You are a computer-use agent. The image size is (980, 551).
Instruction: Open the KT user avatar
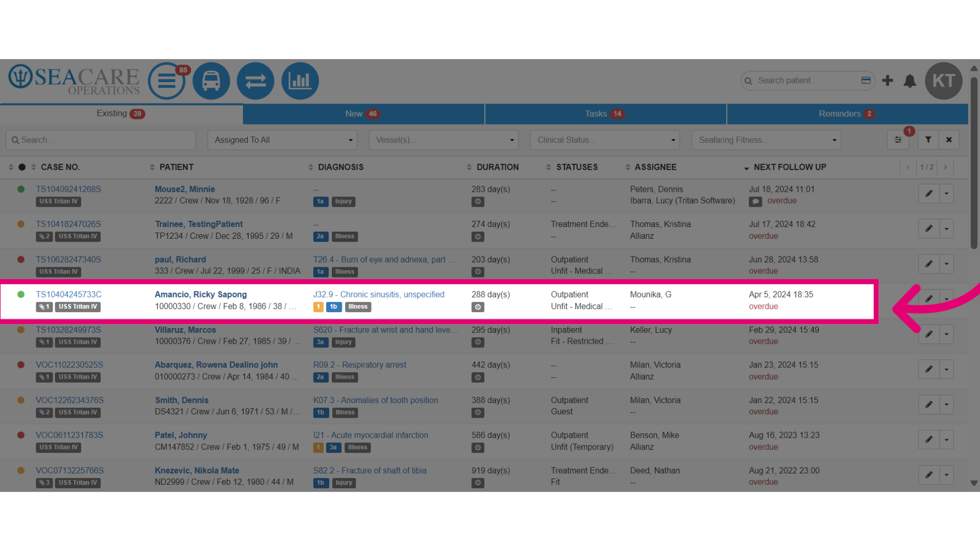[943, 81]
